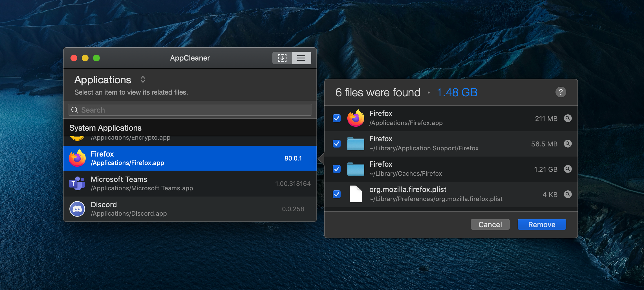Screen dimensions: 644x290
Task: Click the 56.5 MB size value
Action: click(x=544, y=144)
